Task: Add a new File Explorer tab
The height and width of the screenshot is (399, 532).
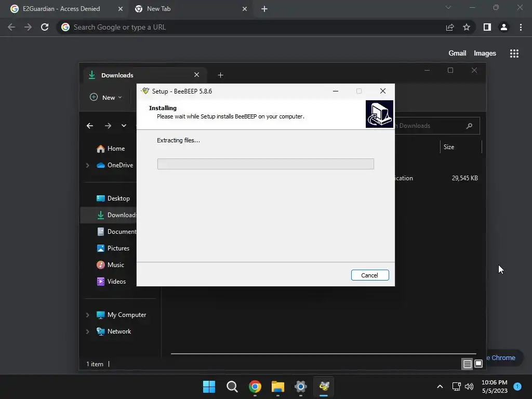Action: (x=220, y=75)
